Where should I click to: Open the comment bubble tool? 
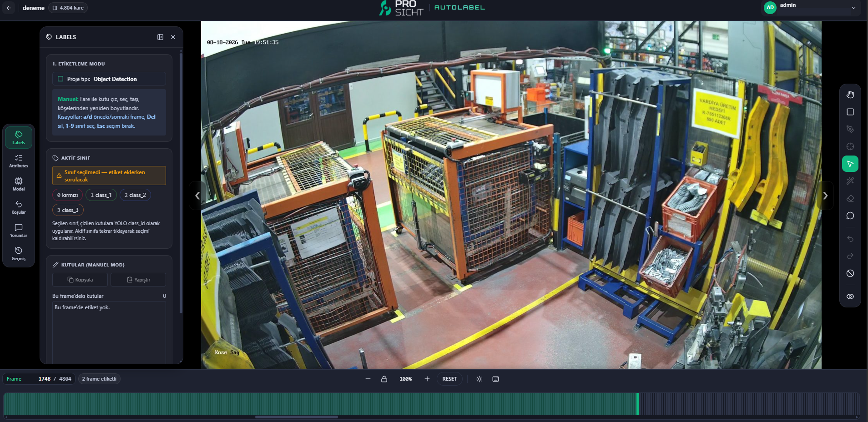[x=850, y=216]
